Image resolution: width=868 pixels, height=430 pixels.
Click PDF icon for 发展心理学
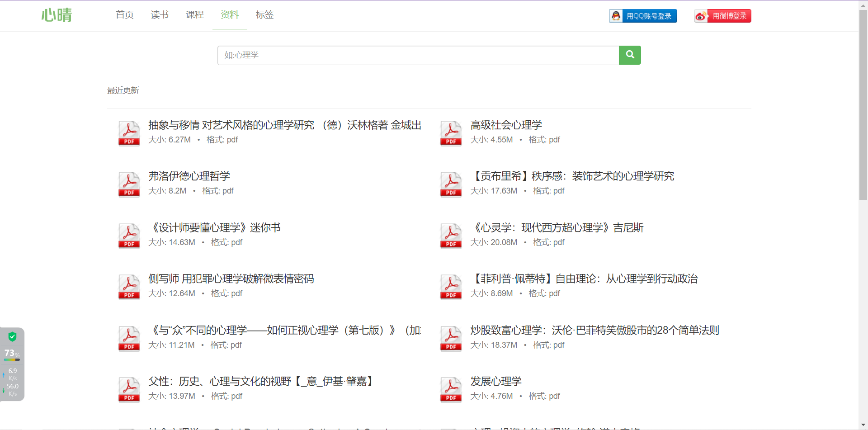[x=451, y=389]
